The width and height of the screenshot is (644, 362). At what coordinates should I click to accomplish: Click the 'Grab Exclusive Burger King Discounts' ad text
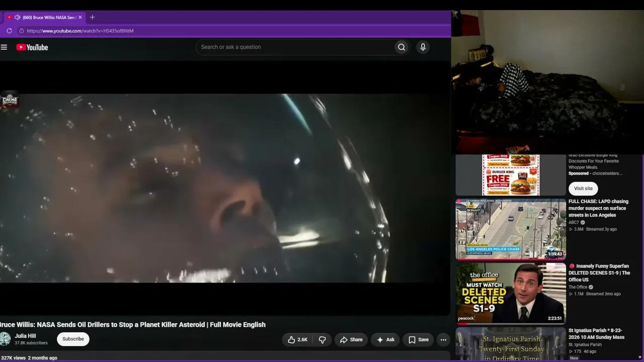click(594, 161)
